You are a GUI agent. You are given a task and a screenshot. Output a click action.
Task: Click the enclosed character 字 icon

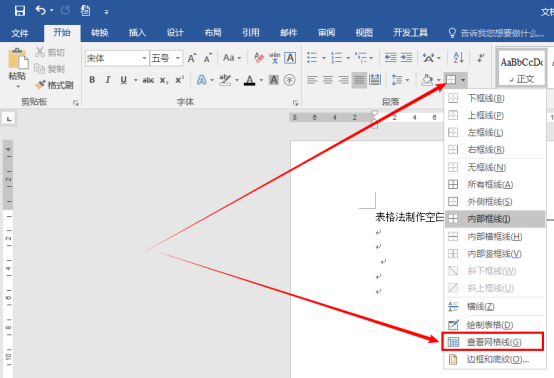point(289,80)
